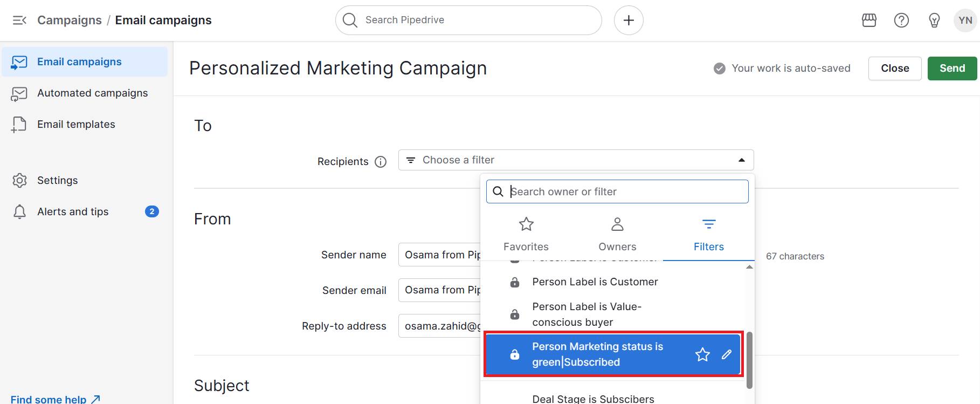The width and height of the screenshot is (980, 404).
Task: Open the Email templates section
Action: point(75,124)
